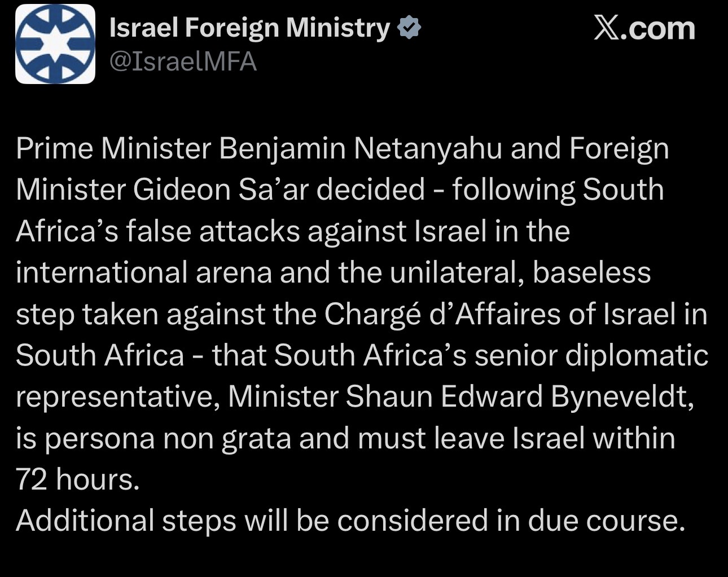
Task: Click the words "unilateral, baseless"
Action: click(x=519, y=272)
